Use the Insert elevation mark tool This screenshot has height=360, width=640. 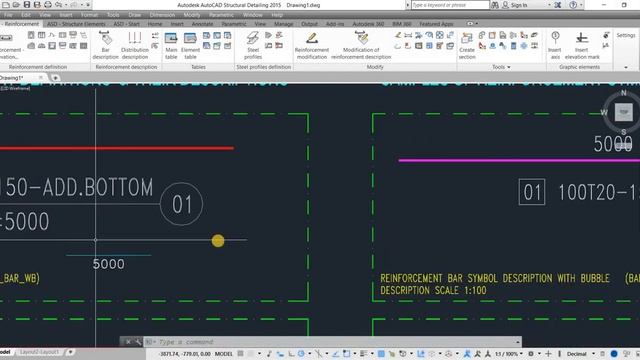(582, 45)
